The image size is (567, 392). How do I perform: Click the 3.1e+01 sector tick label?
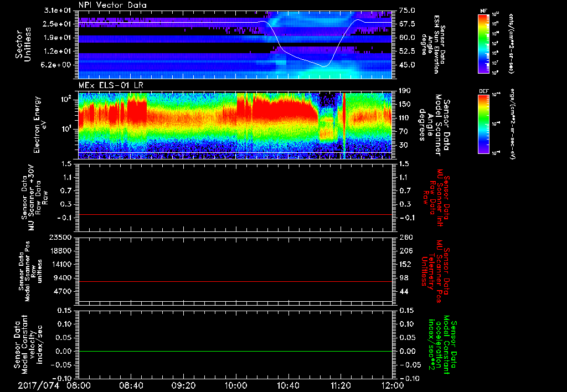58,11
